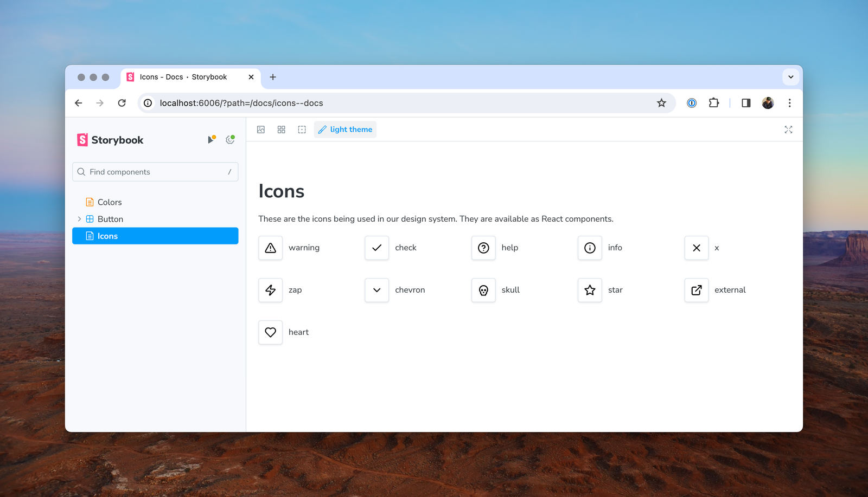Viewport: 868px width, 497px height.
Task: Open Chrome's three-dot menu
Action: click(x=789, y=103)
